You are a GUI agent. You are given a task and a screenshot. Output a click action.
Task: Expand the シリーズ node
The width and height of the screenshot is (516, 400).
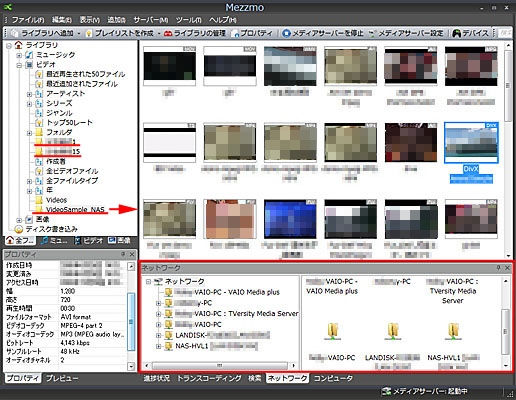(x=29, y=104)
